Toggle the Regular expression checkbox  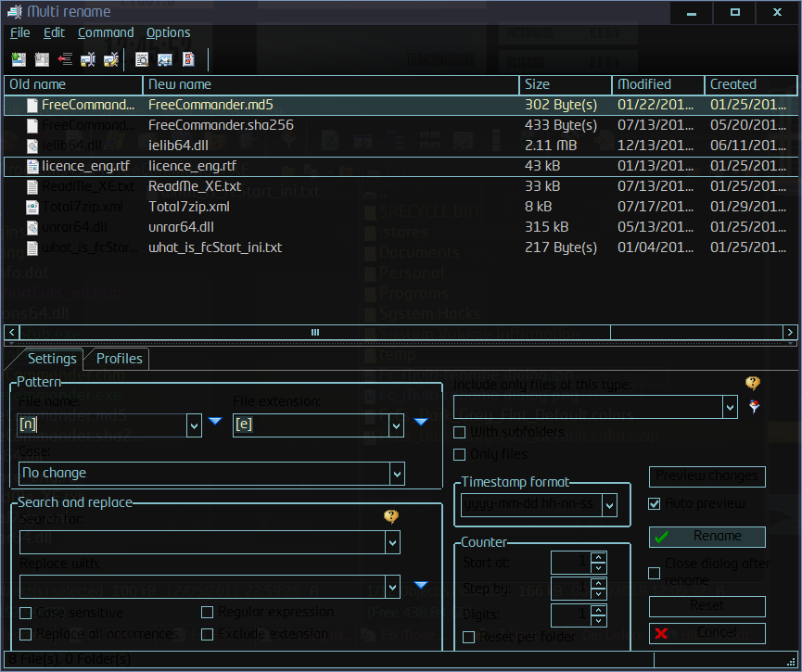[208, 612]
